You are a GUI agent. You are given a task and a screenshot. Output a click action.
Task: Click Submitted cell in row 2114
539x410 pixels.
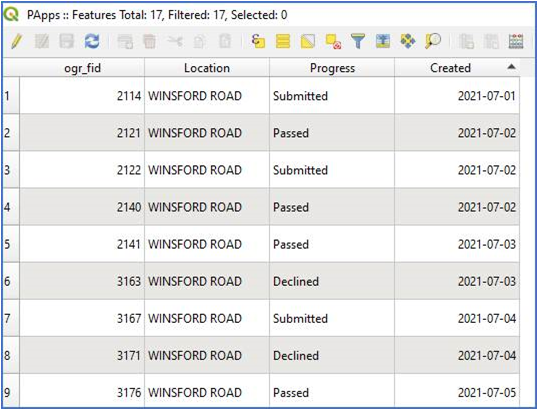click(332, 96)
